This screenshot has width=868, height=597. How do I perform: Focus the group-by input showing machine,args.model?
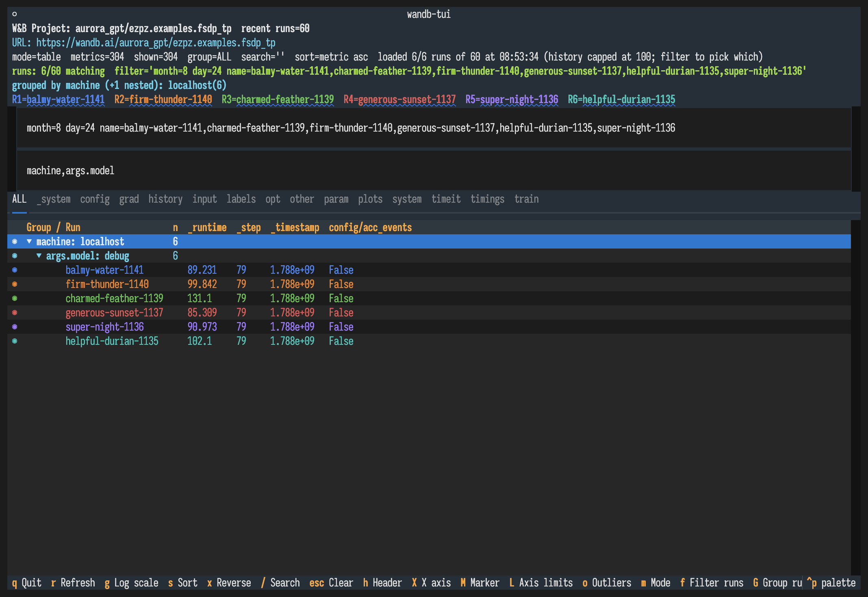434,171
